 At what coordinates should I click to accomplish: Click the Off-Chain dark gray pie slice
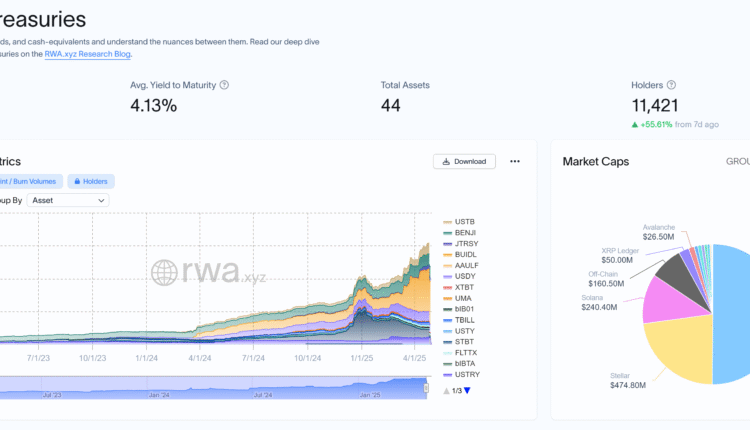coord(682,266)
